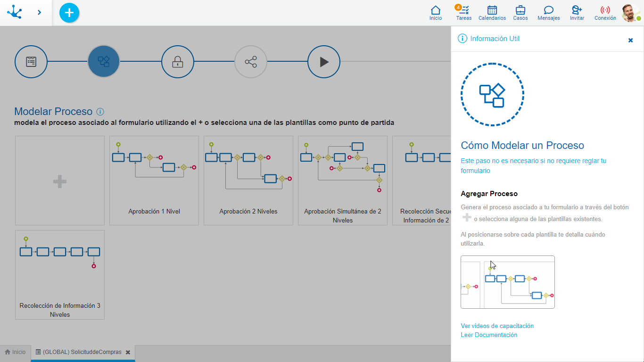Viewport: 644px width, 362px height.
Task: Click Leer Documentación link
Action: click(489, 335)
